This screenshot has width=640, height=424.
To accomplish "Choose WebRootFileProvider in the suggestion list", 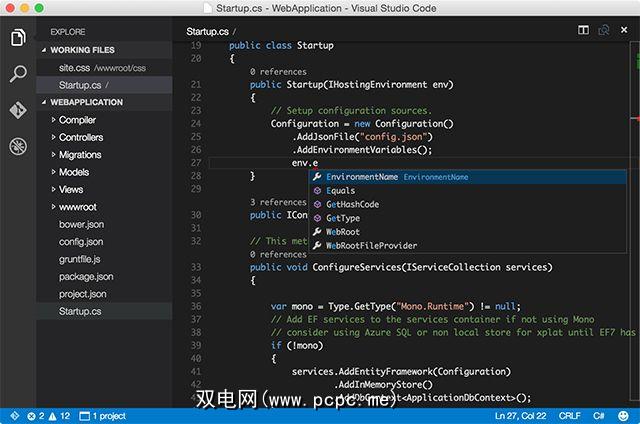I will [x=371, y=245].
